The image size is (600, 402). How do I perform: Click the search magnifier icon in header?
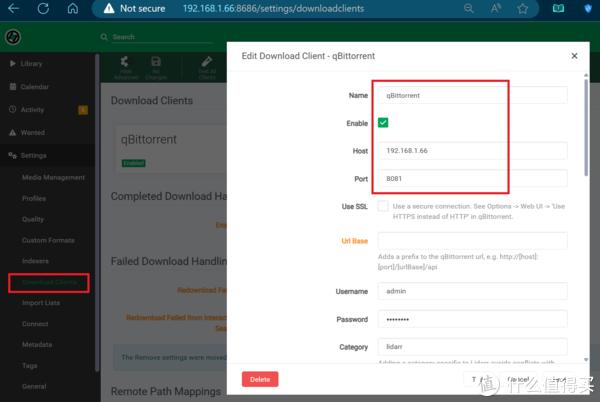(x=104, y=37)
